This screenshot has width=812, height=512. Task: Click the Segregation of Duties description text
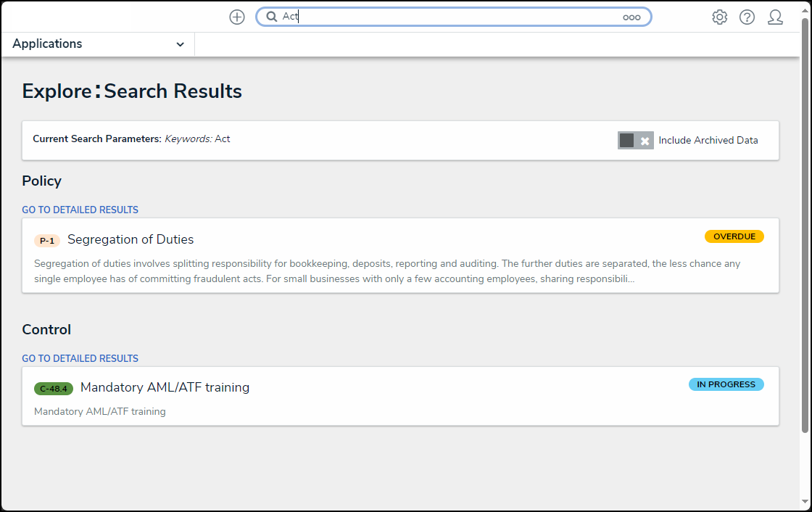[387, 271]
